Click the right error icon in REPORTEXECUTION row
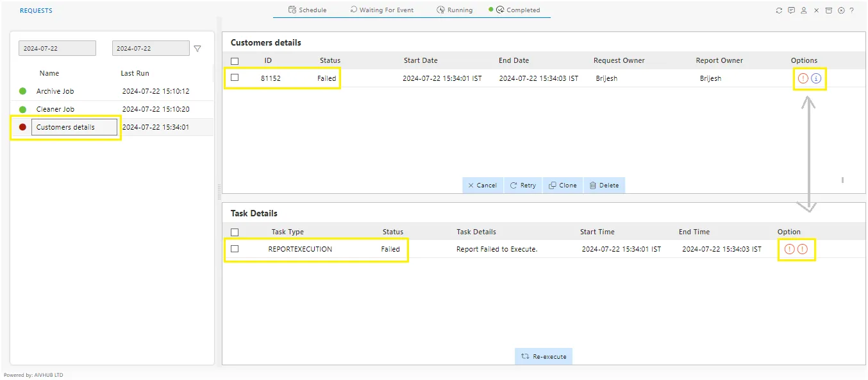The image size is (868, 380). coord(803,249)
